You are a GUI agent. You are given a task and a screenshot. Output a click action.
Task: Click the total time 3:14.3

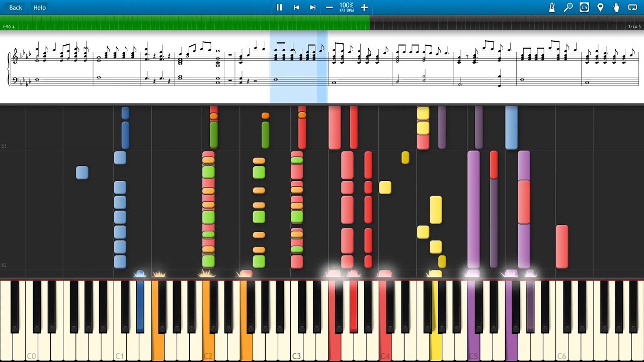tap(634, 27)
